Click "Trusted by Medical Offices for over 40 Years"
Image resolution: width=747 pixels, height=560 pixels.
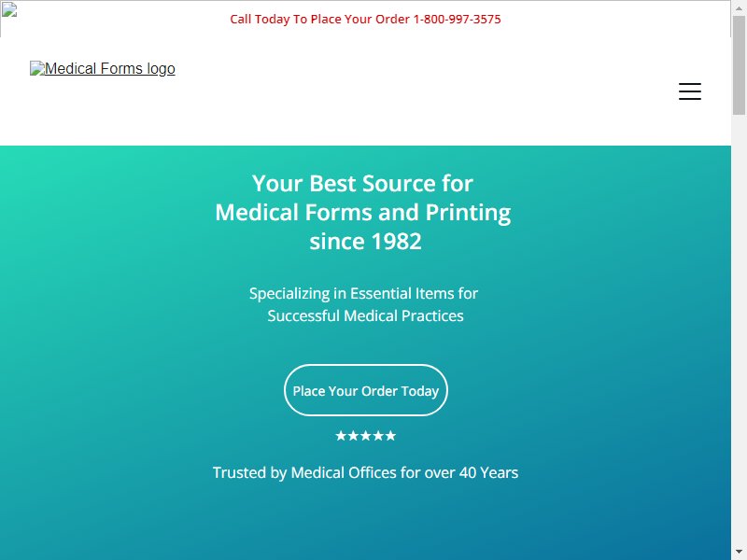coord(365,472)
